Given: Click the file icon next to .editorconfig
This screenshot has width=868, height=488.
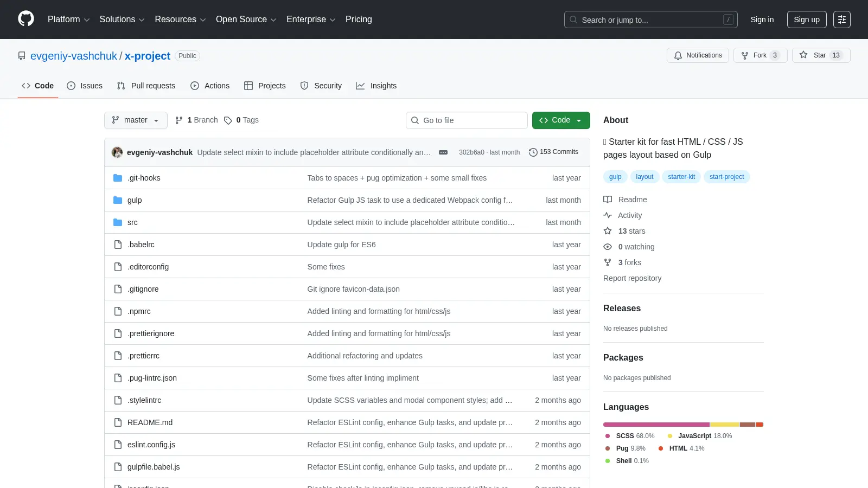Looking at the screenshot, I should [118, 267].
